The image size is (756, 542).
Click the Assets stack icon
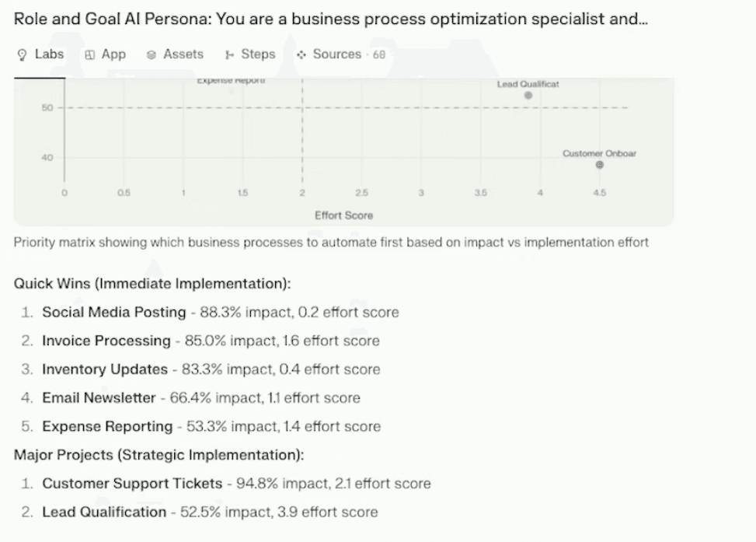153,54
